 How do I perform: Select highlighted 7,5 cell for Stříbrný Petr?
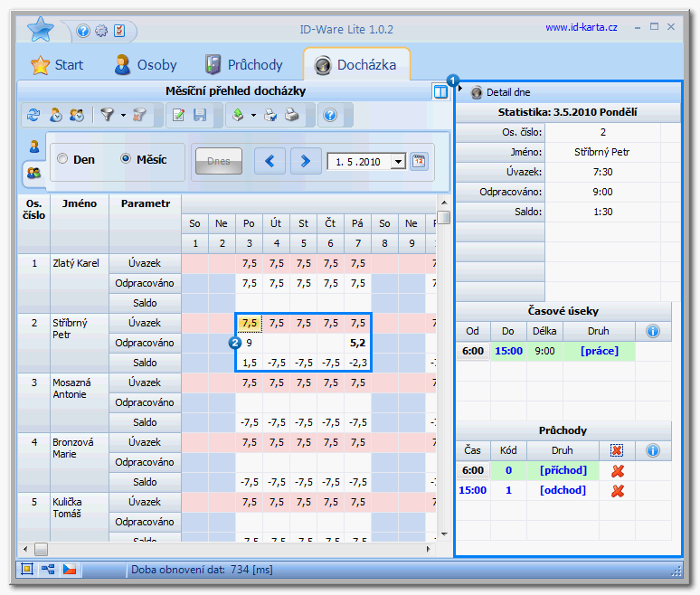click(x=249, y=323)
